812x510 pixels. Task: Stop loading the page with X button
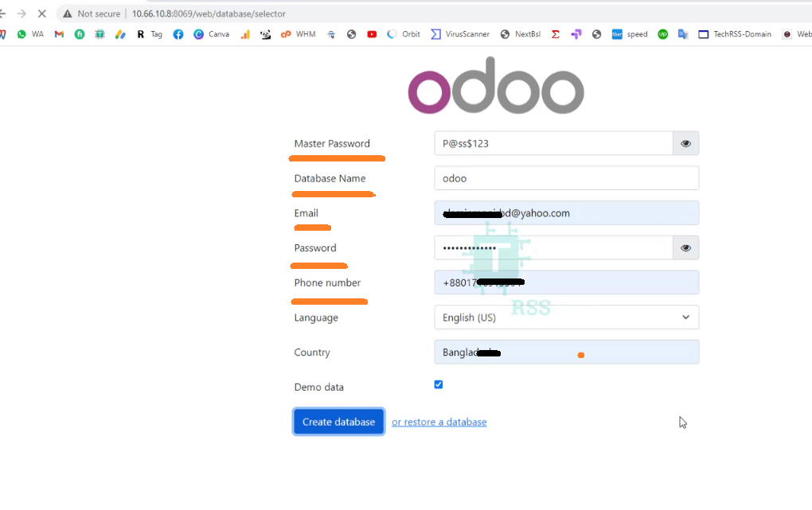[x=42, y=14]
